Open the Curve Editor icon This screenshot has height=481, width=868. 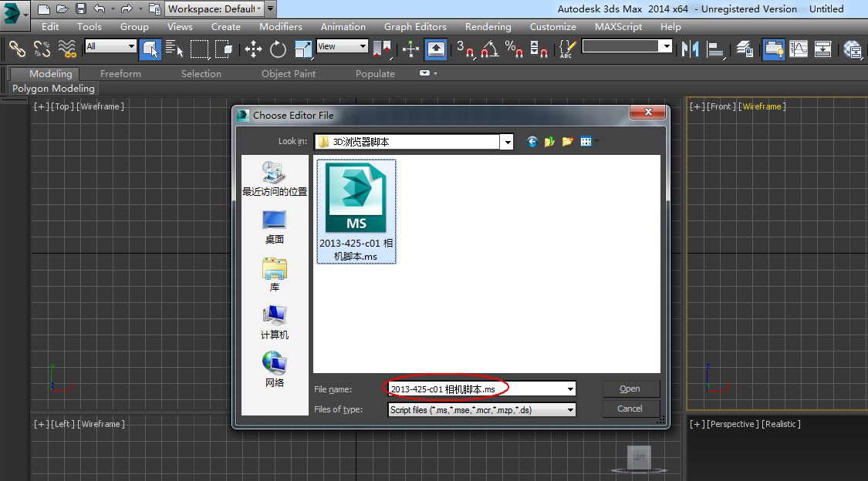pos(799,49)
